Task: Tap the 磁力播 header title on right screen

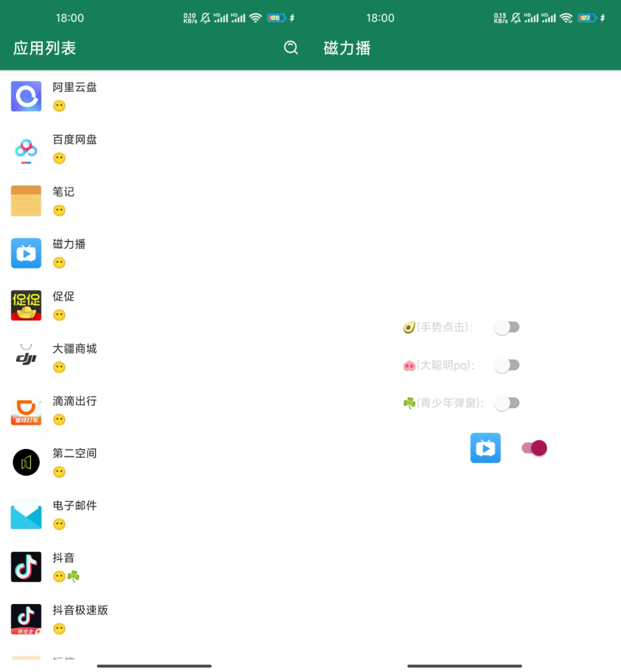Action: (347, 48)
